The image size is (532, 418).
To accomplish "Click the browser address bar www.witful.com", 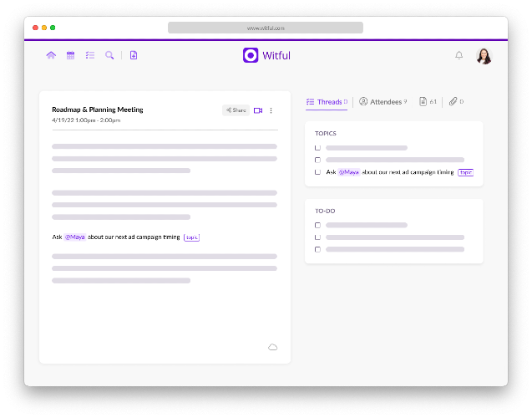I will click(266, 28).
